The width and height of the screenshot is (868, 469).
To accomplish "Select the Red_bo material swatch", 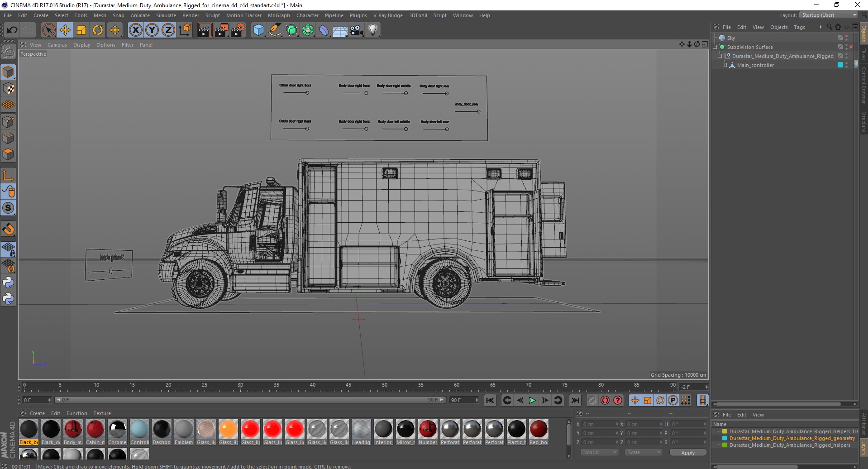I will [539, 432].
